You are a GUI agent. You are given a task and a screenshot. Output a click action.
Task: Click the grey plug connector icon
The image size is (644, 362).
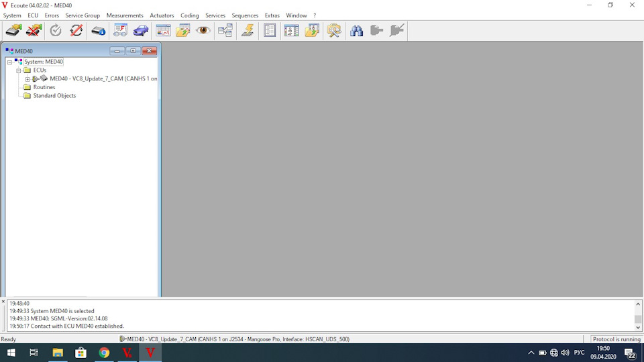(376, 30)
